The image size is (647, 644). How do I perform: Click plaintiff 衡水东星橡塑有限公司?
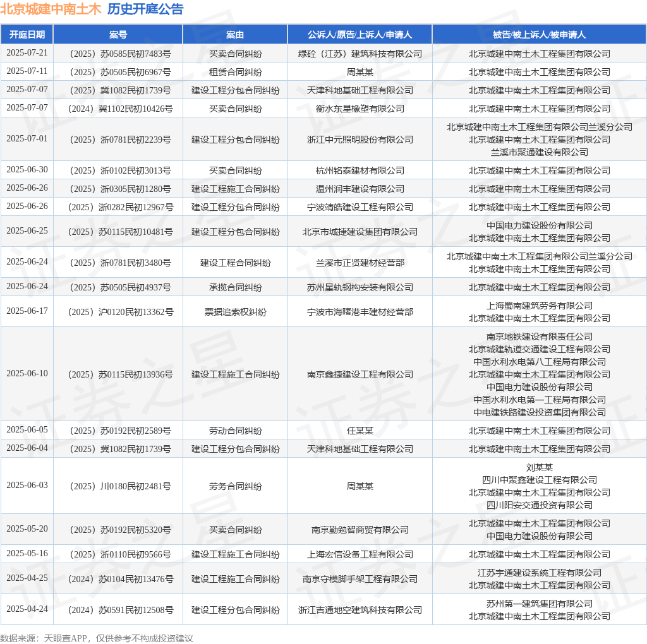coord(360,109)
